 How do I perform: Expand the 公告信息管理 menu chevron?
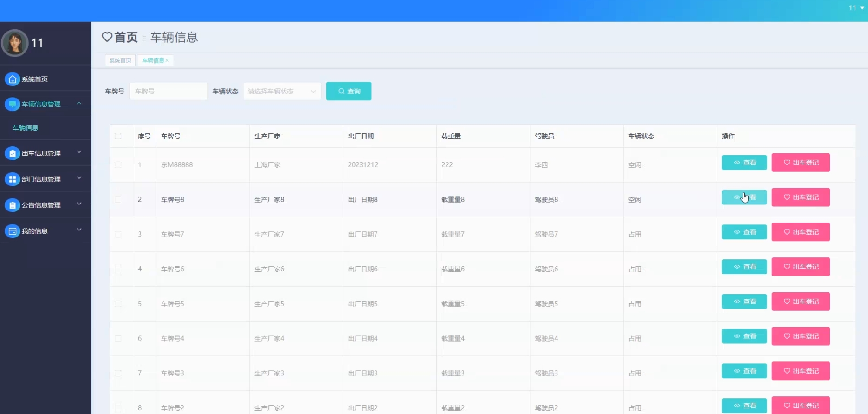tap(79, 204)
